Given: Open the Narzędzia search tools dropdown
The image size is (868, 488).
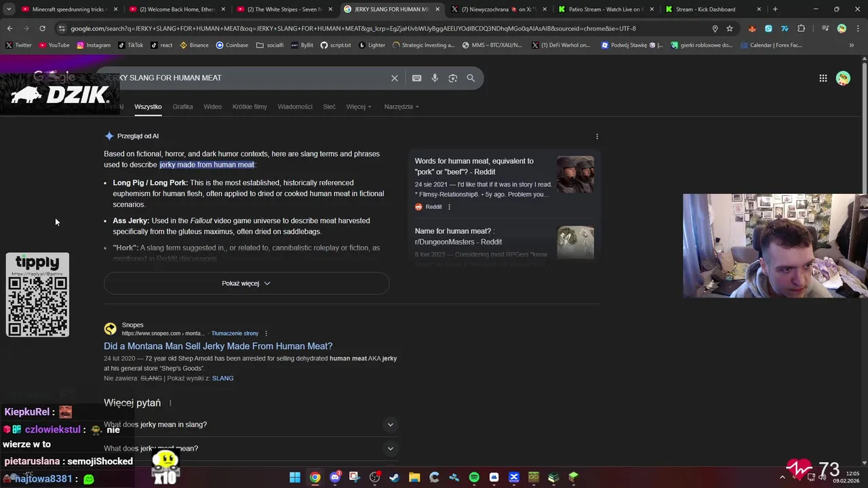Looking at the screenshot, I should pos(401,106).
